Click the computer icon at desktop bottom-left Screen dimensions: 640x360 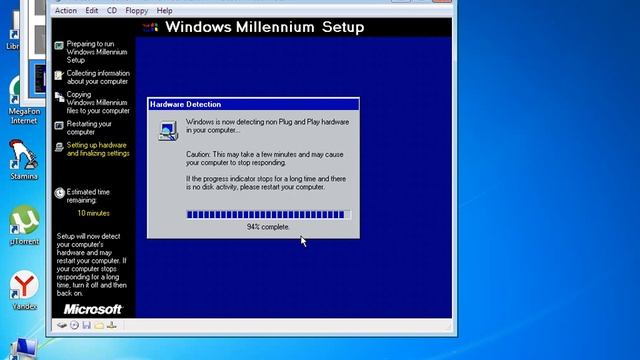[23, 349]
